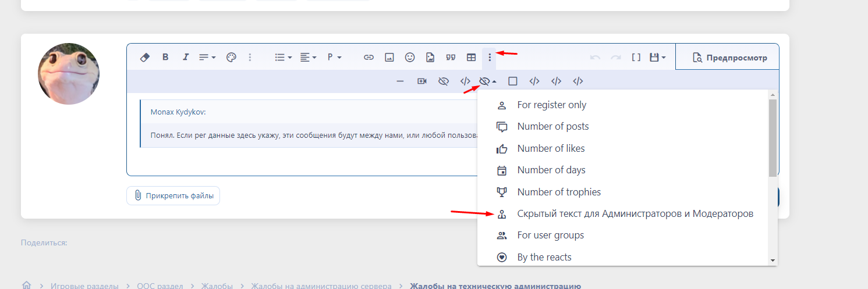The width and height of the screenshot is (868, 289).
Task: Insert a horizontal line
Action: [x=400, y=81]
